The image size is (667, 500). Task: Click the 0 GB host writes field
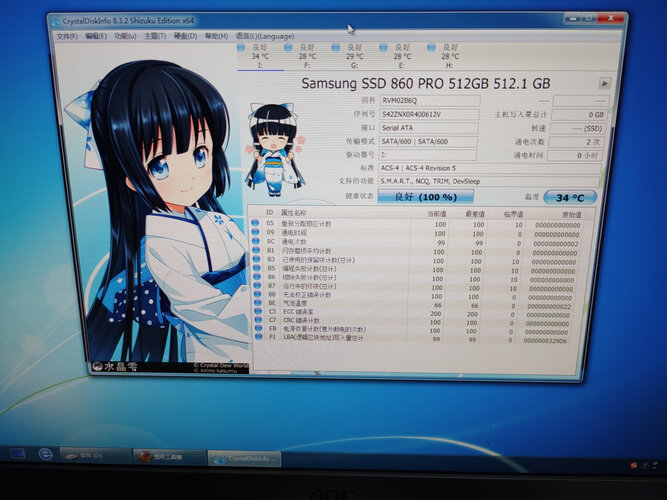point(579,115)
